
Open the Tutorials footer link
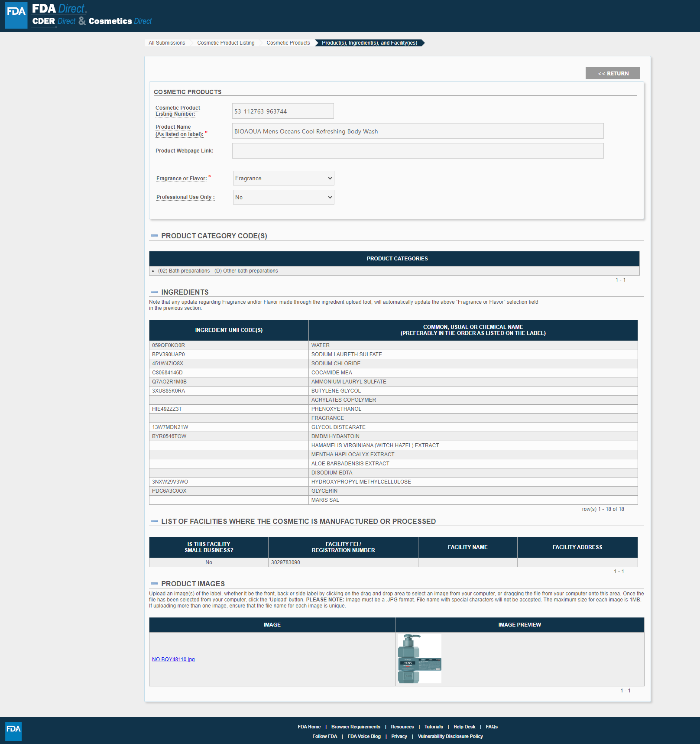[433, 727]
